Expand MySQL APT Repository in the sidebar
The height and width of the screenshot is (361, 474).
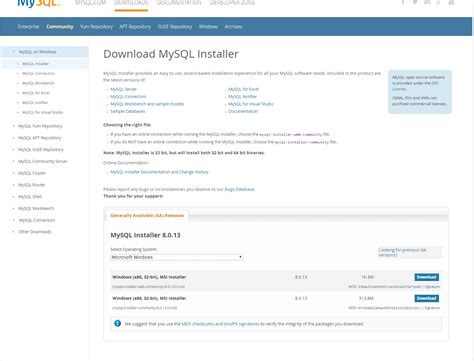[39, 138]
